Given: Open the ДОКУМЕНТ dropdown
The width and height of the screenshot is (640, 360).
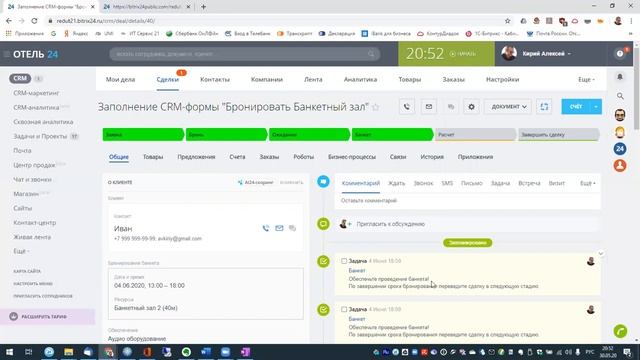Looking at the screenshot, I should [x=508, y=107].
